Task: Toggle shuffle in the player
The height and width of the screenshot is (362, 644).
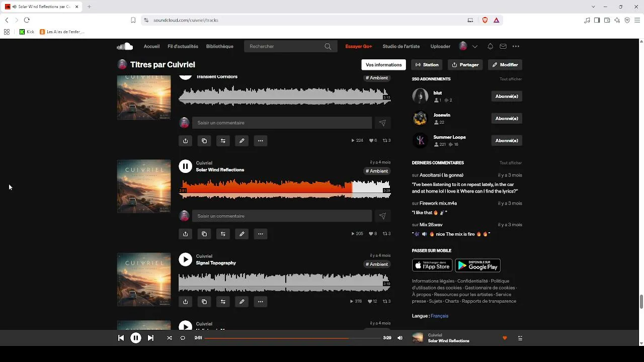Action: 169,338
